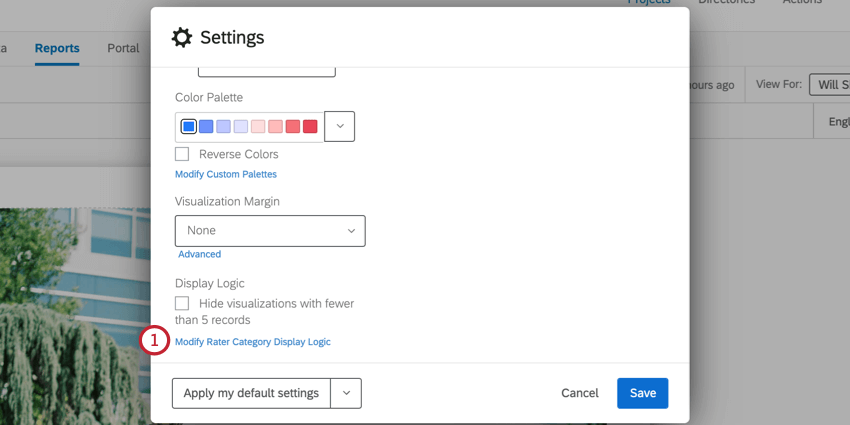Expand arrow beside Apply my default settings

click(346, 393)
